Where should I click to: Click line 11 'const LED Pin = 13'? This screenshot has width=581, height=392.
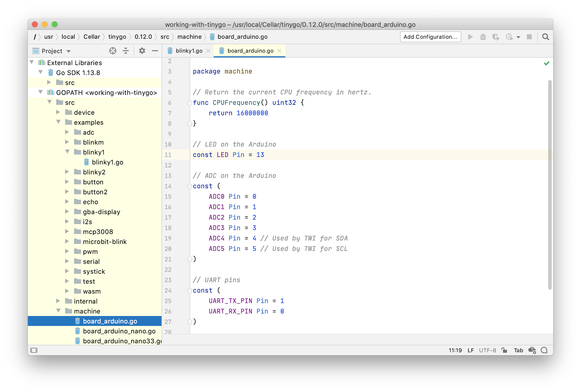pos(228,155)
